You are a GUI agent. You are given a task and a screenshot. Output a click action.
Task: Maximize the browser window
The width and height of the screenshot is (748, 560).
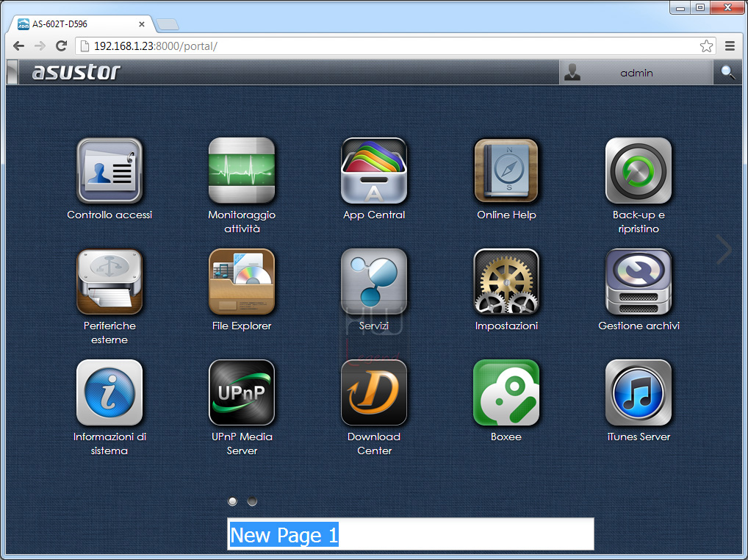coord(700,7)
